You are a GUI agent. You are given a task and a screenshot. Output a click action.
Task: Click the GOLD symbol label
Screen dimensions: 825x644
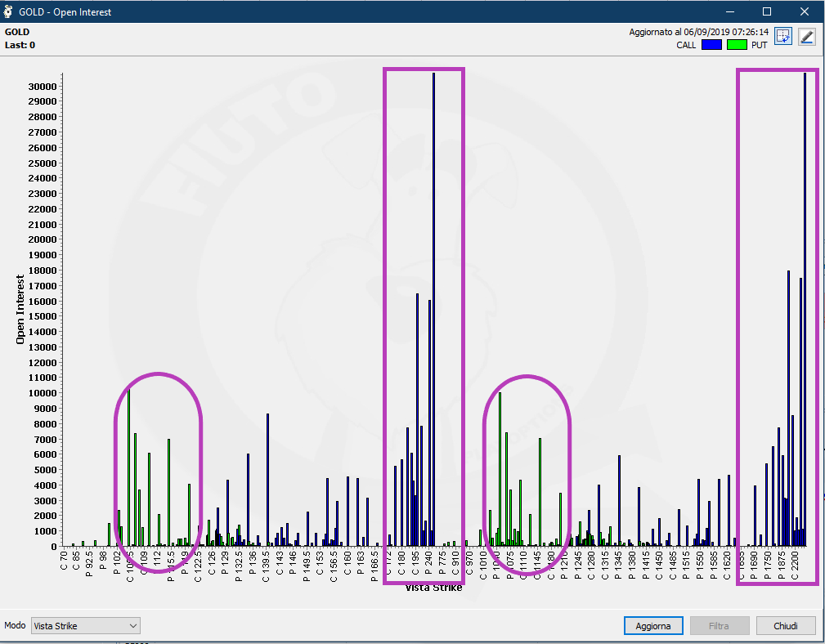pos(17,32)
